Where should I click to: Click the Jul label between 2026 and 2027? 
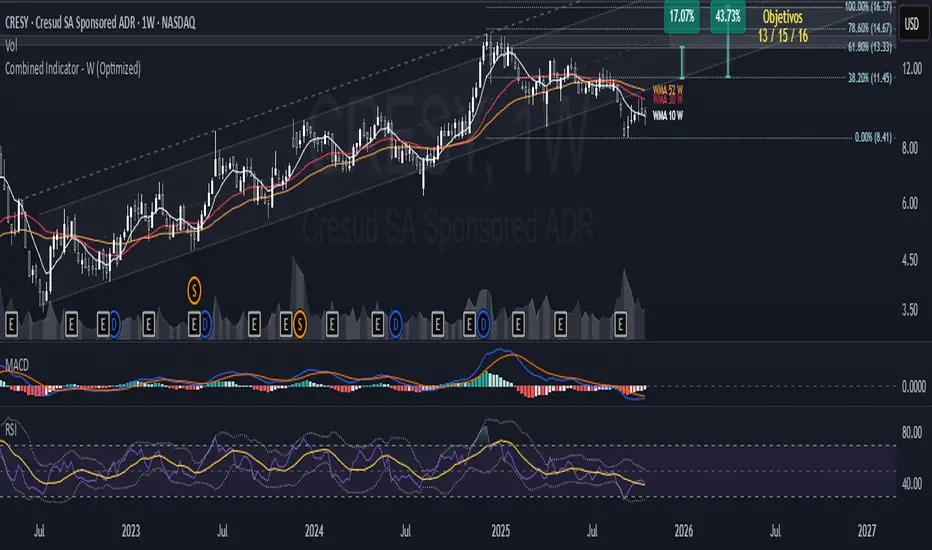tap(775, 531)
